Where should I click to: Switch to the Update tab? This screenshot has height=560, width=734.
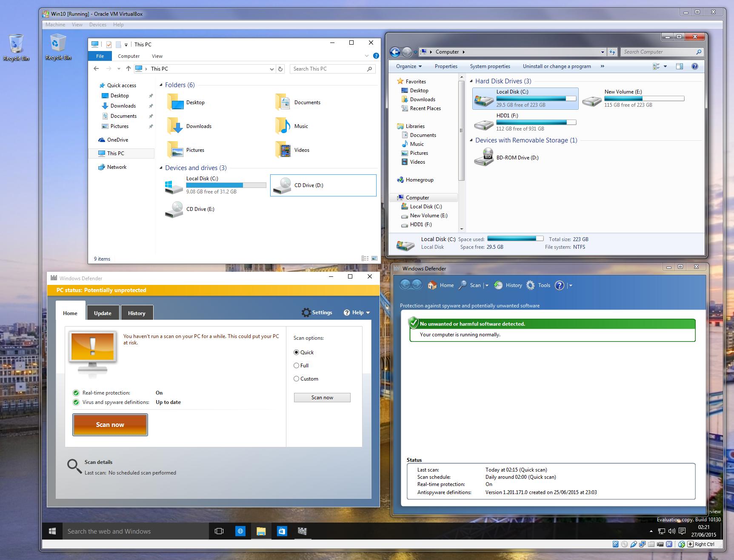103,313
